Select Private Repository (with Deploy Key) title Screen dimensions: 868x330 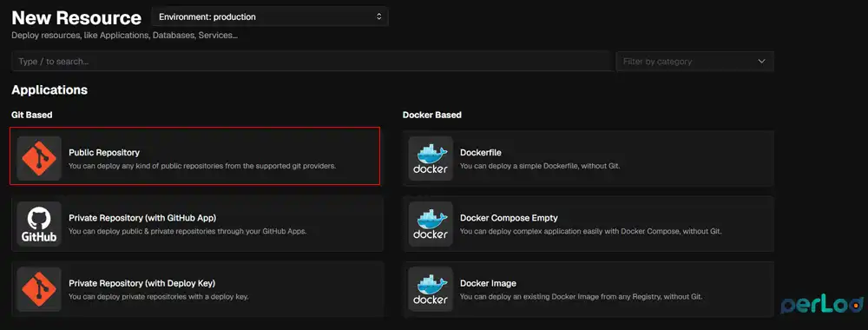[141, 283]
